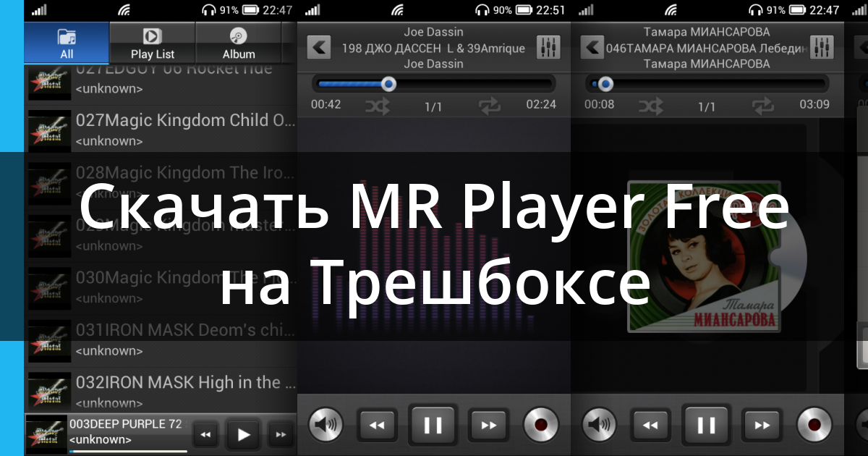The width and height of the screenshot is (868, 456).
Task: Select the 032IRON MASK High in the song
Action: pyautogui.click(x=161, y=390)
